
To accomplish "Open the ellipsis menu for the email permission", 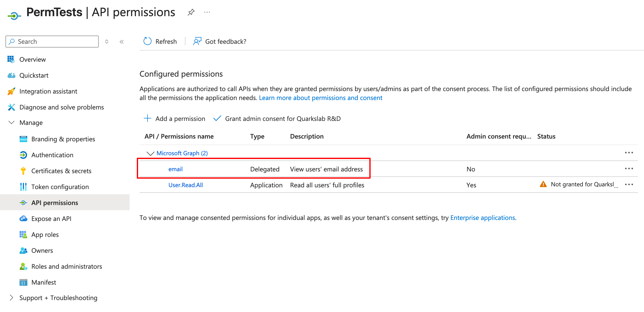I will click(x=629, y=168).
